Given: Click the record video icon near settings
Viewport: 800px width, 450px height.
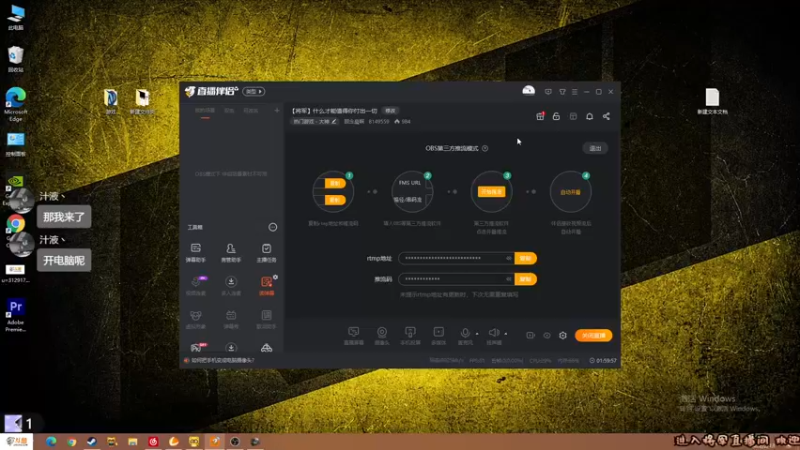Looking at the screenshot, I should coord(531,335).
